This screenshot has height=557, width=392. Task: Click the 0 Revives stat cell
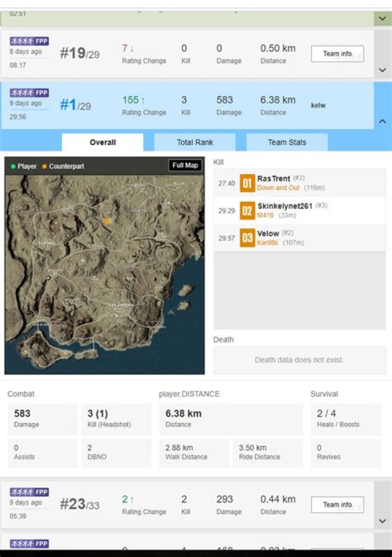346,452
